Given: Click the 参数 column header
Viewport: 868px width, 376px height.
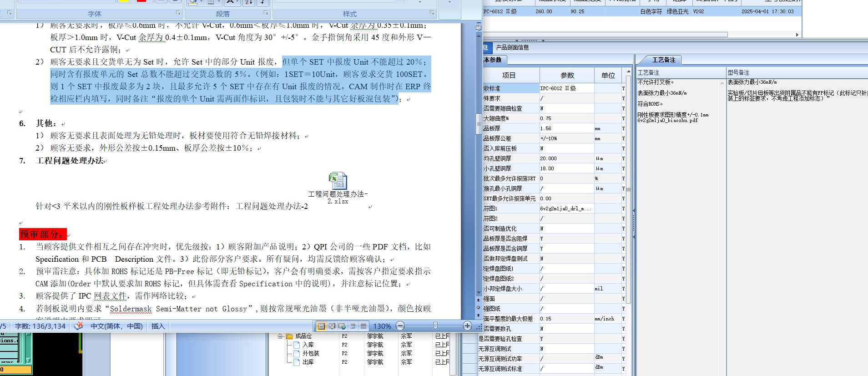Looking at the screenshot, I should coord(567,75).
